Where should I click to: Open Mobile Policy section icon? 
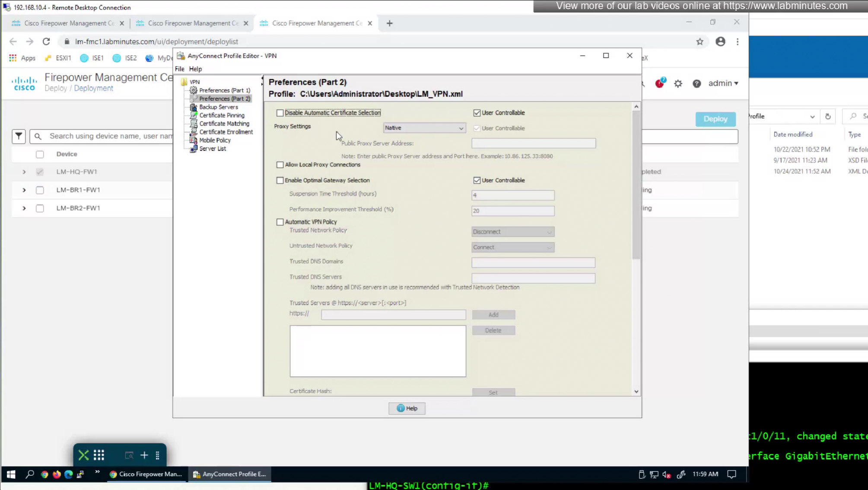click(194, 140)
